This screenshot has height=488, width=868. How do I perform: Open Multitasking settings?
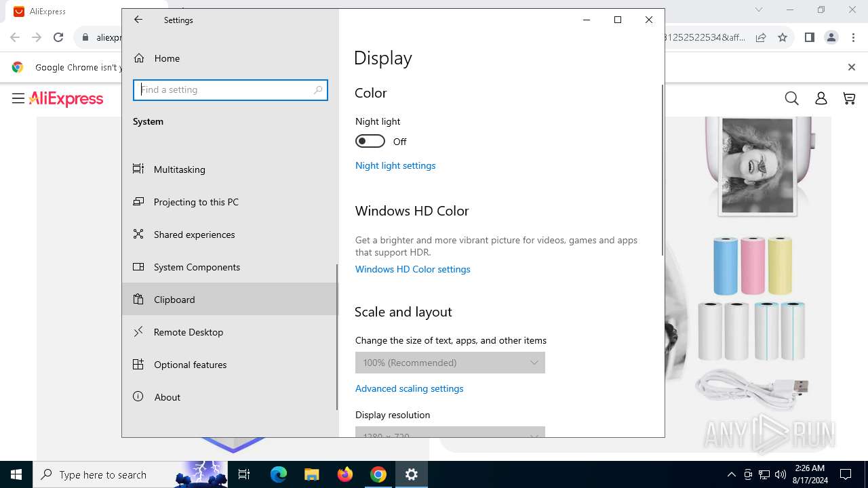coord(230,169)
